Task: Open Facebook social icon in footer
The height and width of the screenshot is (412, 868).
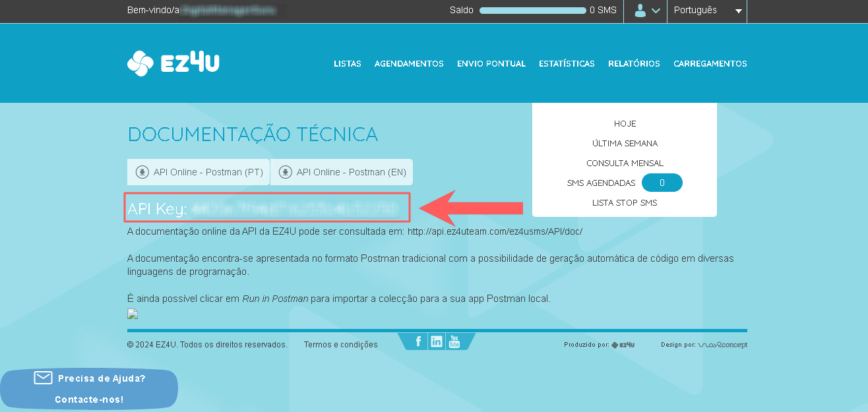Action: (x=418, y=341)
